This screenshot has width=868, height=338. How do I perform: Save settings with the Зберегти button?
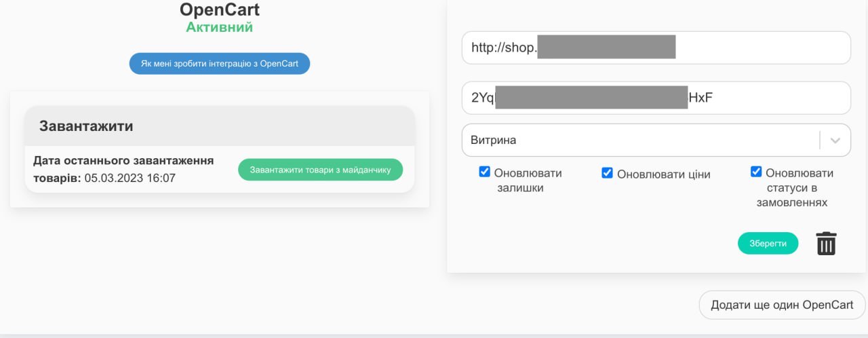768,243
